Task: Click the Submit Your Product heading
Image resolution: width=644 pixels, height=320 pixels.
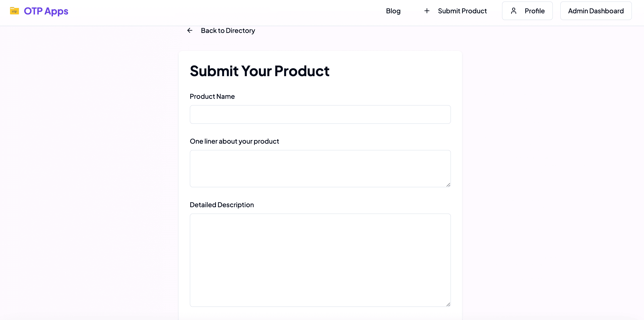Action: click(260, 71)
